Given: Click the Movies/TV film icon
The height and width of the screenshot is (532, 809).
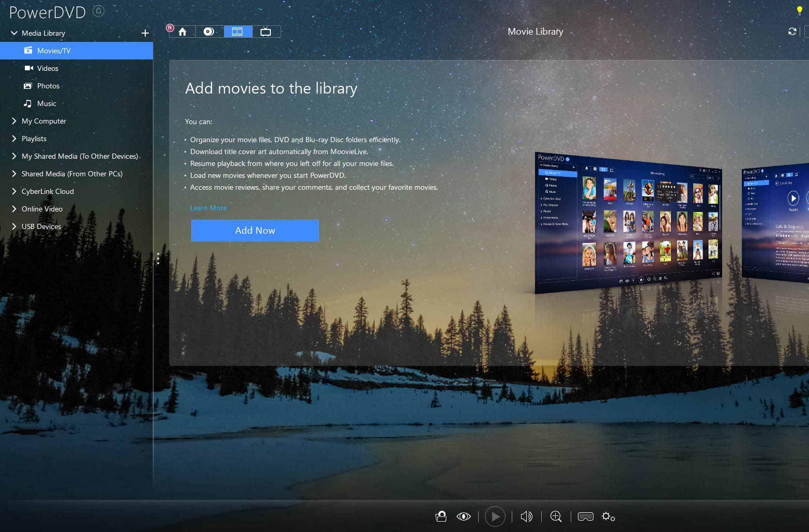Looking at the screenshot, I should (28, 51).
